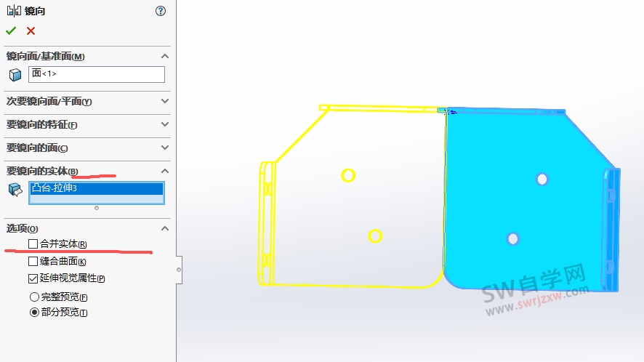Cancel mirror with the red X
644x362 pixels.
[31, 31]
